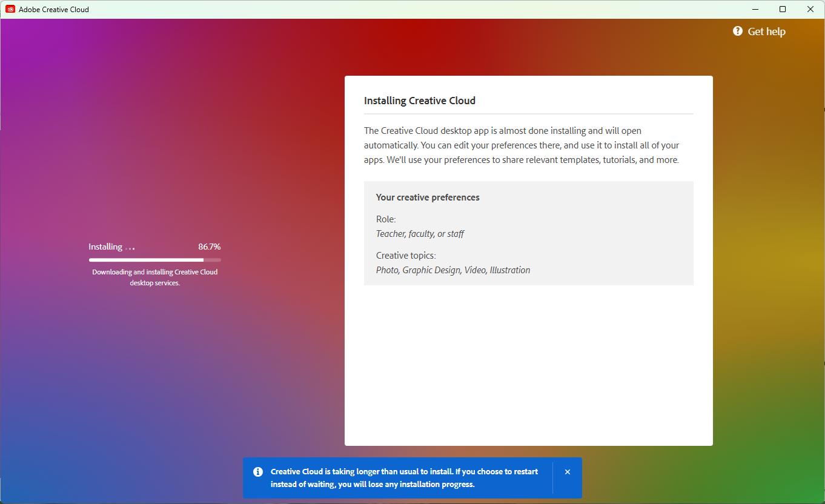This screenshot has width=825, height=504.
Task: Dismiss the blue installation warning banner
Action: click(568, 472)
